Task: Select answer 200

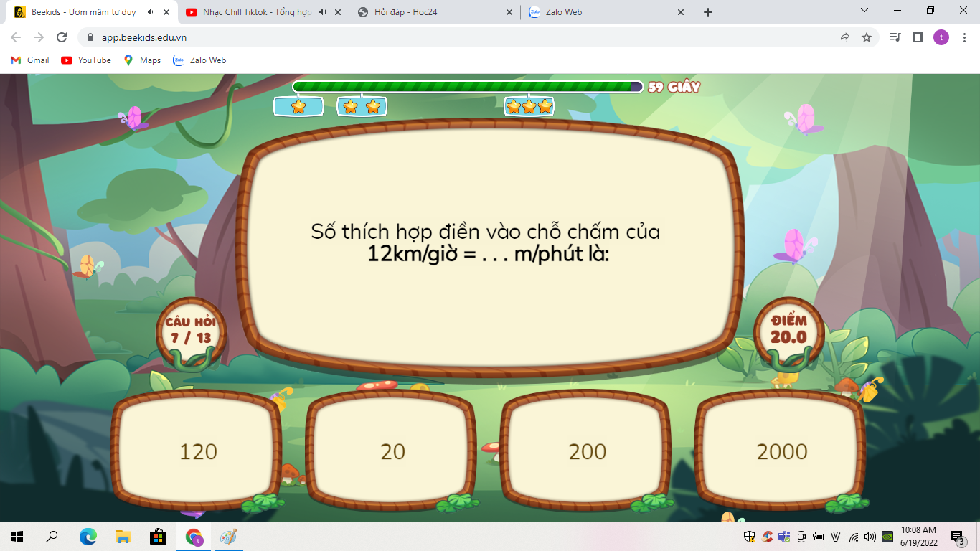Action: point(585,451)
